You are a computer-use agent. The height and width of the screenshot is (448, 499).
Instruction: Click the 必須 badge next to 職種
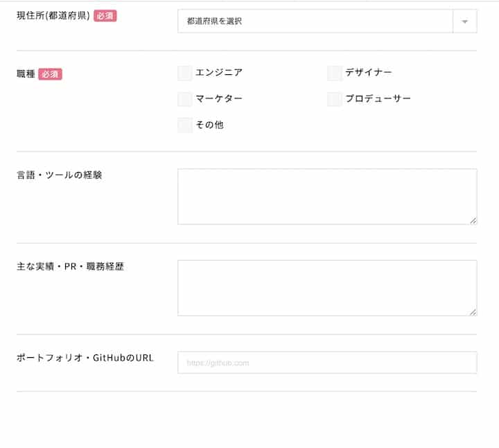[x=50, y=74]
